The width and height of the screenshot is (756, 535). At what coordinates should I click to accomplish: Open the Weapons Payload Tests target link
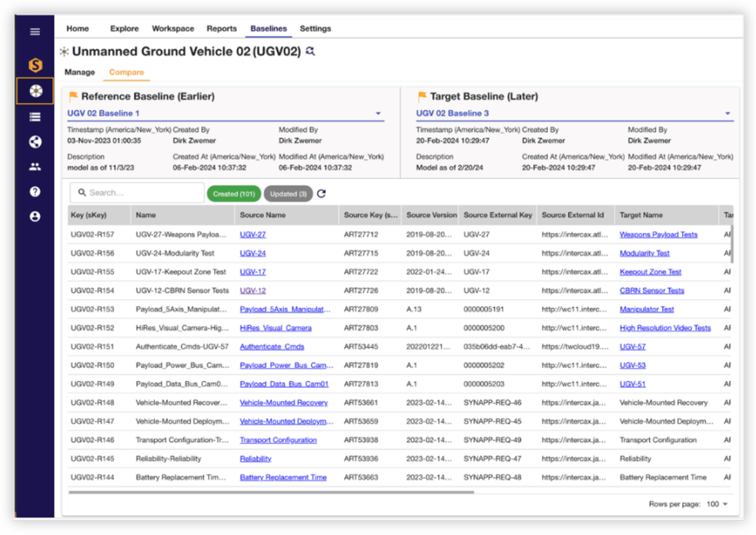[658, 235]
